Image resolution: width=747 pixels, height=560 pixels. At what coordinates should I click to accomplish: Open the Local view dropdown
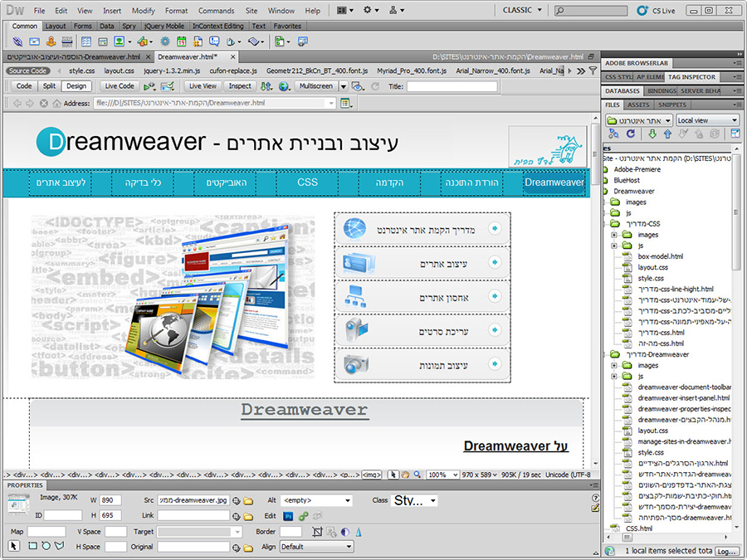(707, 120)
